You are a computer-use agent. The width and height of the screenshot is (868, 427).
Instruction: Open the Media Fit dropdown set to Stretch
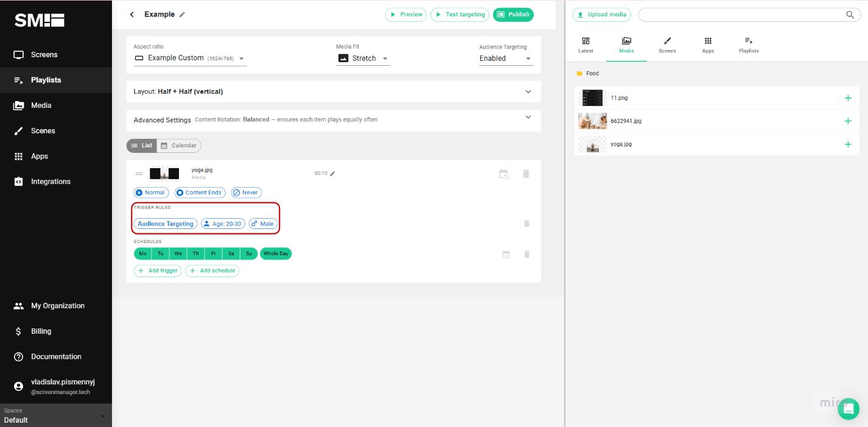[363, 58]
